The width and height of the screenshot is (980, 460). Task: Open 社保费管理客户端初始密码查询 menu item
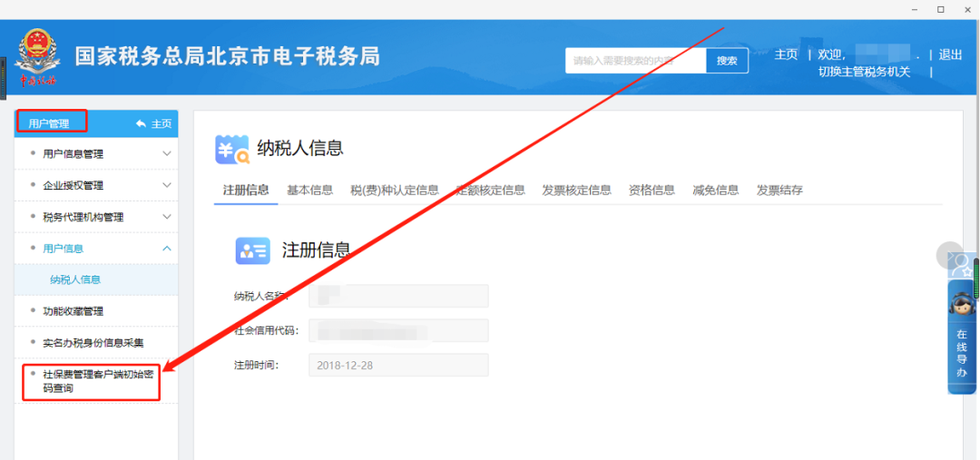pyautogui.click(x=97, y=381)
